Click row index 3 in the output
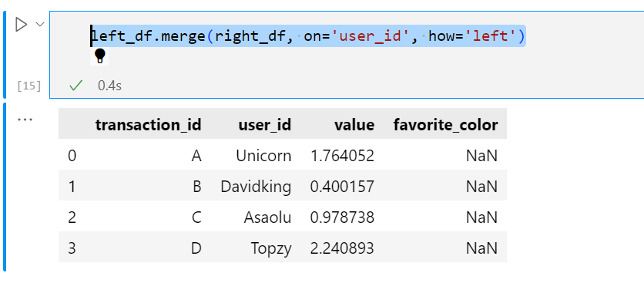The width and height of the screenshot is (644, 300). [72, 248]
